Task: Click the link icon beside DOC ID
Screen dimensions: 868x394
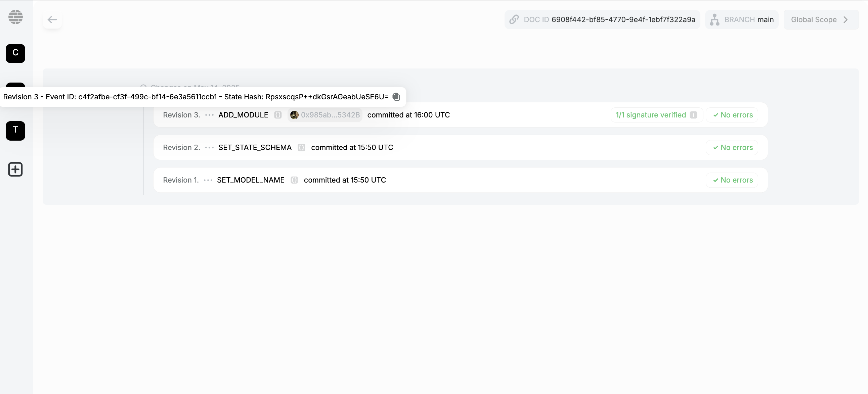Action: pos(514,19)
